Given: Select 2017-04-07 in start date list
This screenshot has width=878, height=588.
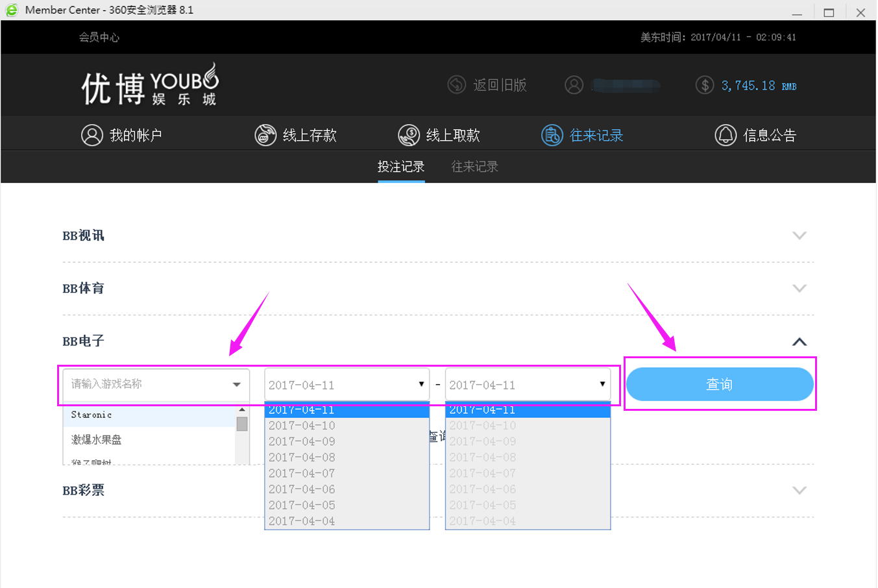Looking at the screenshot, I should coord(347,473).
